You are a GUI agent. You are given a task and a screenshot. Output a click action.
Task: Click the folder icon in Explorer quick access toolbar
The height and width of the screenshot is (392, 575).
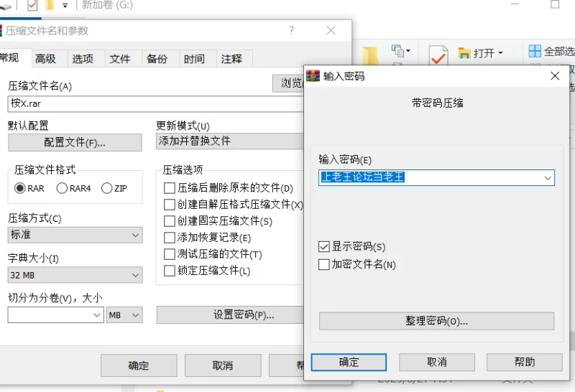point(50,5)
